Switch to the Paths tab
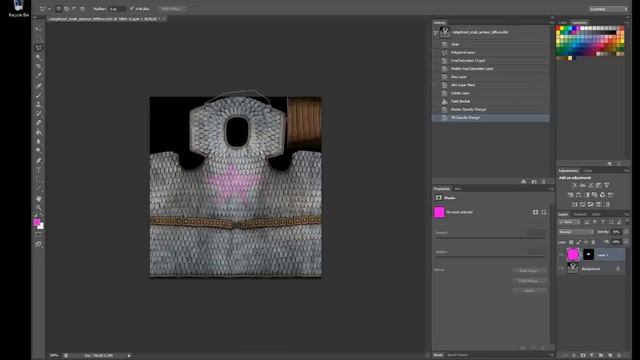The height and width of the screenshot is (360, 640). (596, 214)
